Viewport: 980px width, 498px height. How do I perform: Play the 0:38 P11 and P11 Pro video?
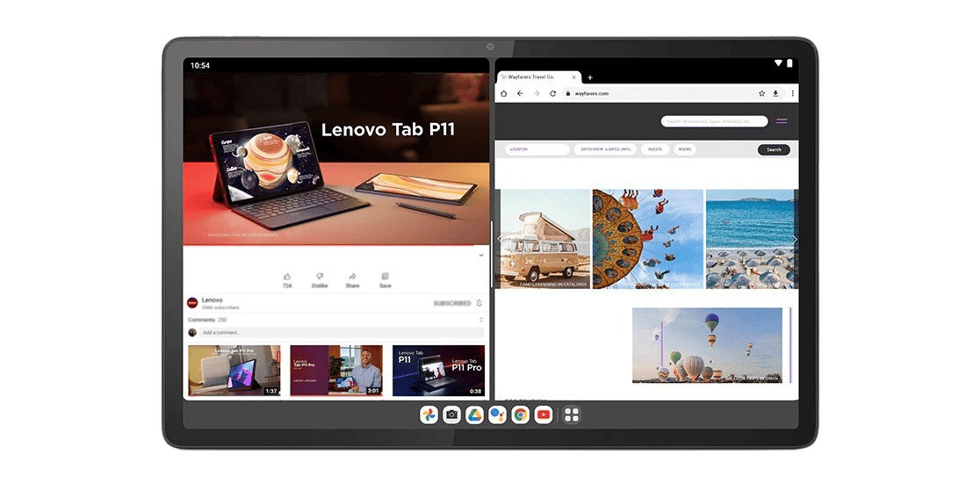click(438, 370)
